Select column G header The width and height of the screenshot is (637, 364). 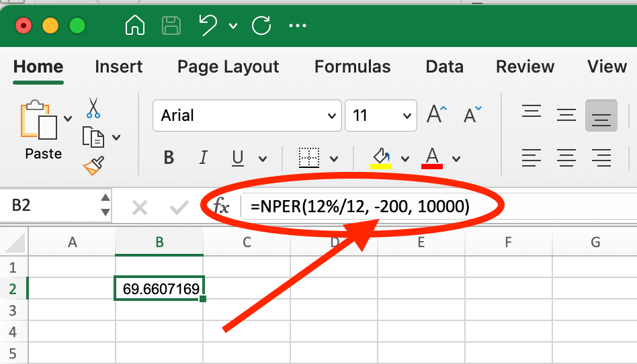click(595, 242)
